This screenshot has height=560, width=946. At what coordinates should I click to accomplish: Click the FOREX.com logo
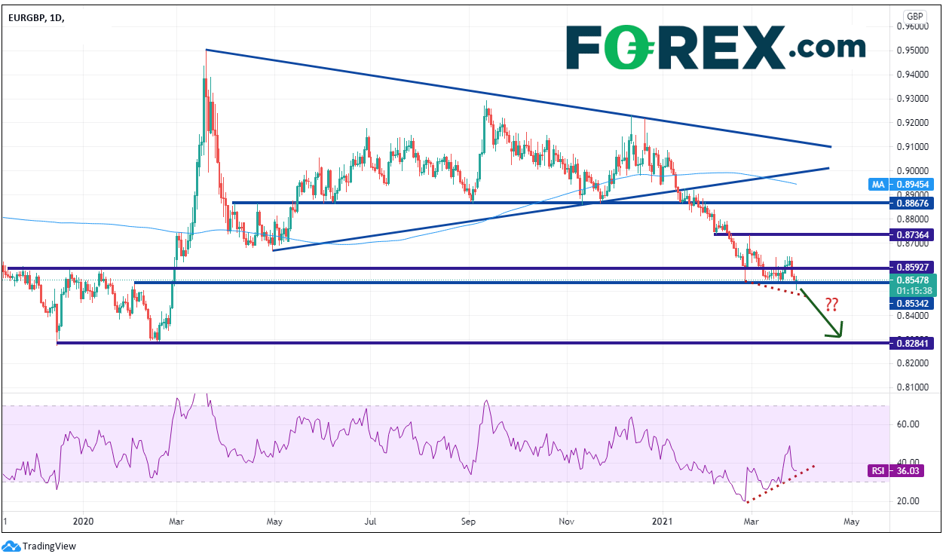(715, 47)
